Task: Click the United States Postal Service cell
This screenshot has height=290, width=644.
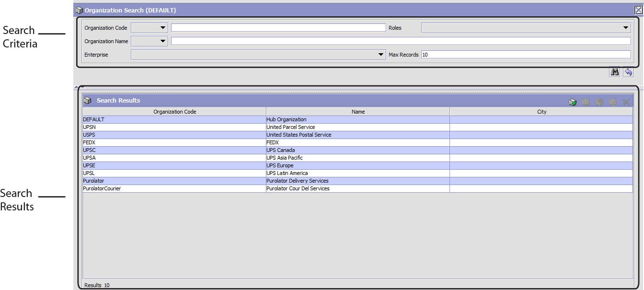Action: pyautogui.click(x=358, y=135)
